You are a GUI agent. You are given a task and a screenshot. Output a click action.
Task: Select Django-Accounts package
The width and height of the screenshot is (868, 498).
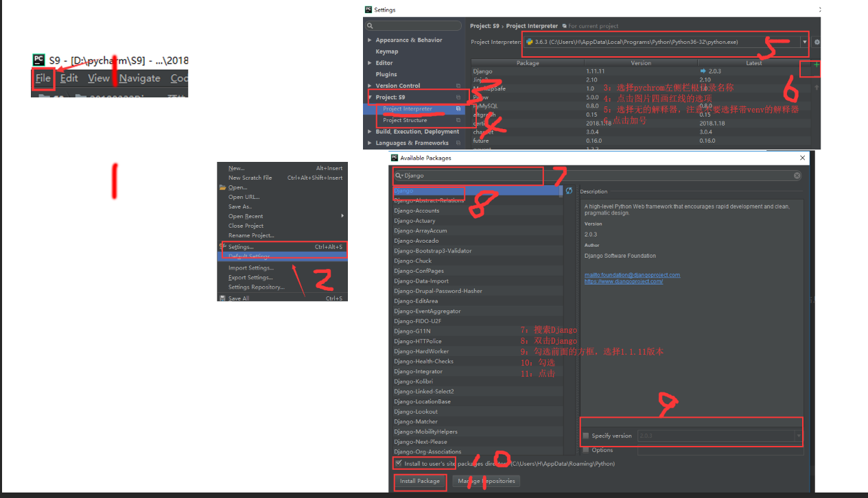click(x=478, y=211)
